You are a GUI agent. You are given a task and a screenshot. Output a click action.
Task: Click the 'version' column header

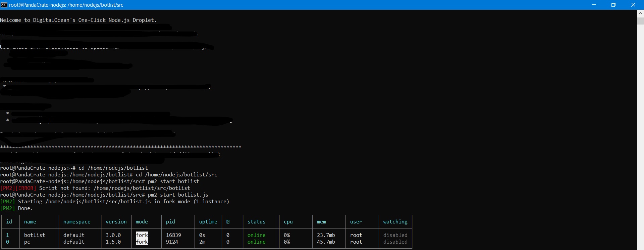coord(116,222)
